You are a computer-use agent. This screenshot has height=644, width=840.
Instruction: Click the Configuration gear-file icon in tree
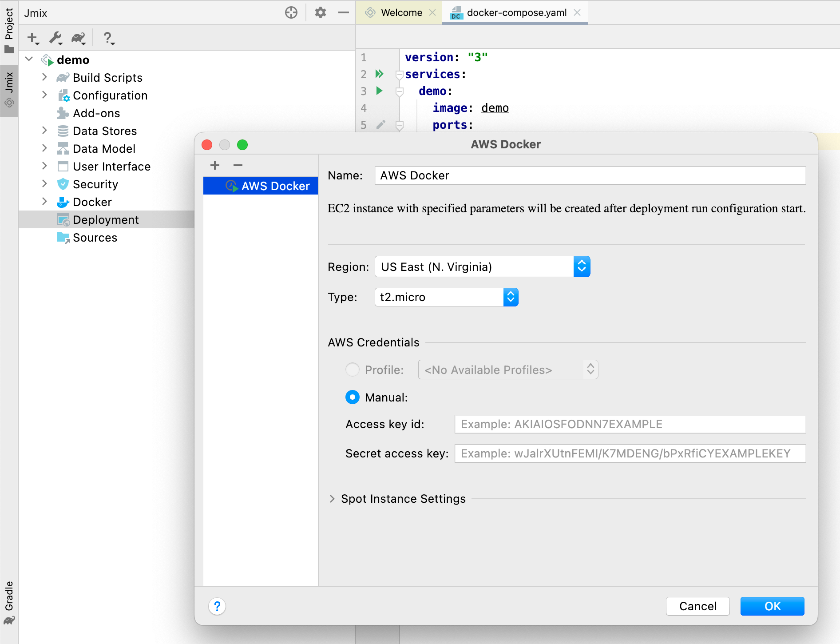click(x=63, y=95)
